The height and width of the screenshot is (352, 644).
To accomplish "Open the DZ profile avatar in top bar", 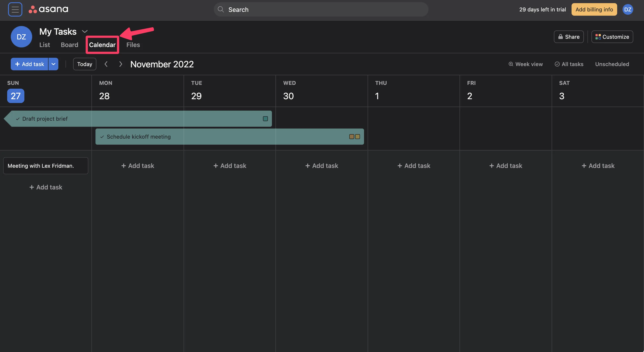I will tap(627, 9).
